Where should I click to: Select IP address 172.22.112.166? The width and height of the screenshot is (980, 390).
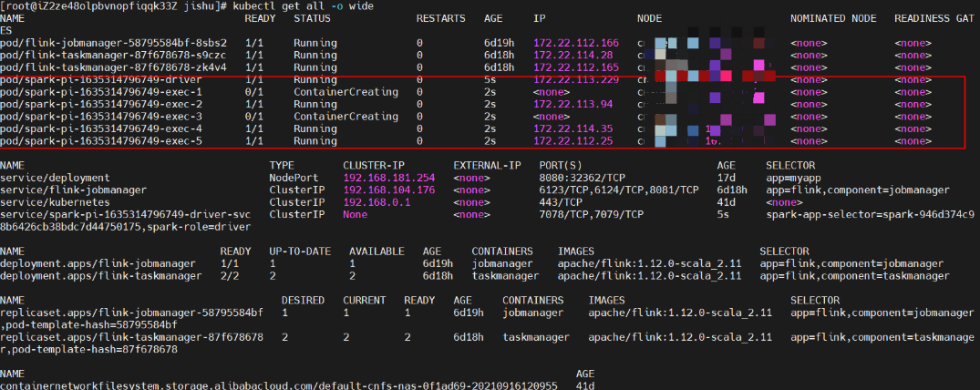pyautogui.click(x=576, y=43)
